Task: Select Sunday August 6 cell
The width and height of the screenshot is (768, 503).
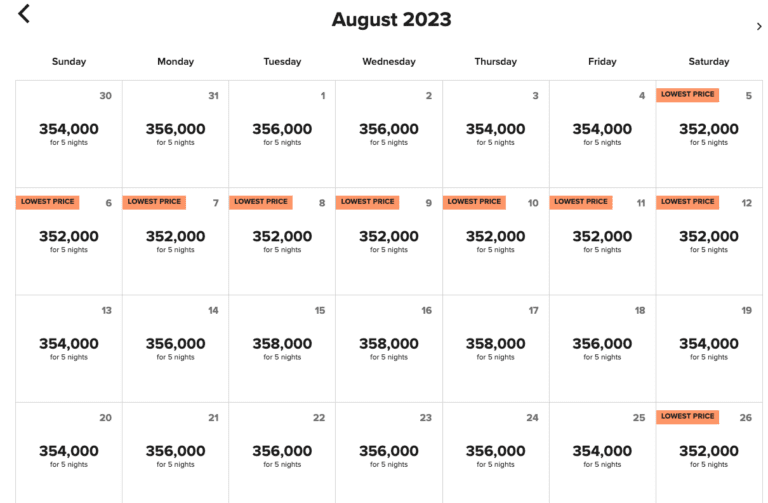Action: [68, 241]
